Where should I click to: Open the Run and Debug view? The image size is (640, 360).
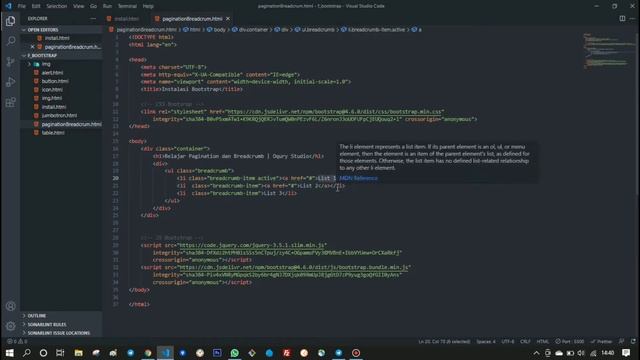11,82
